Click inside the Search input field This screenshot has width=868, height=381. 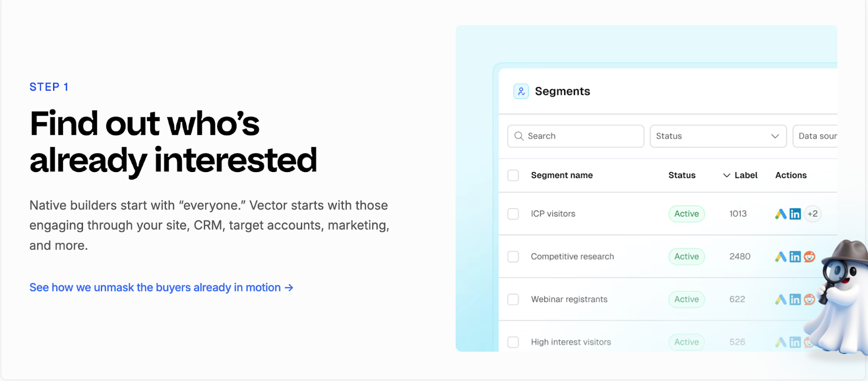click(x=575, y=136)
